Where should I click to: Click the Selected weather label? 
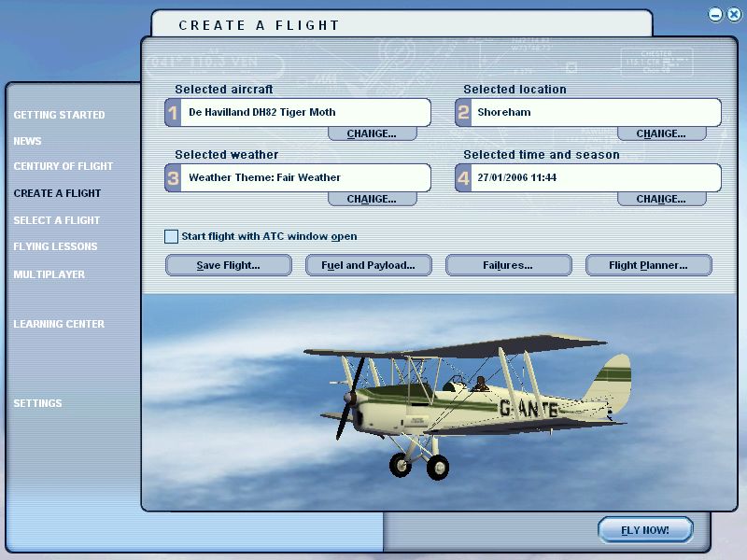coord(227,154)
